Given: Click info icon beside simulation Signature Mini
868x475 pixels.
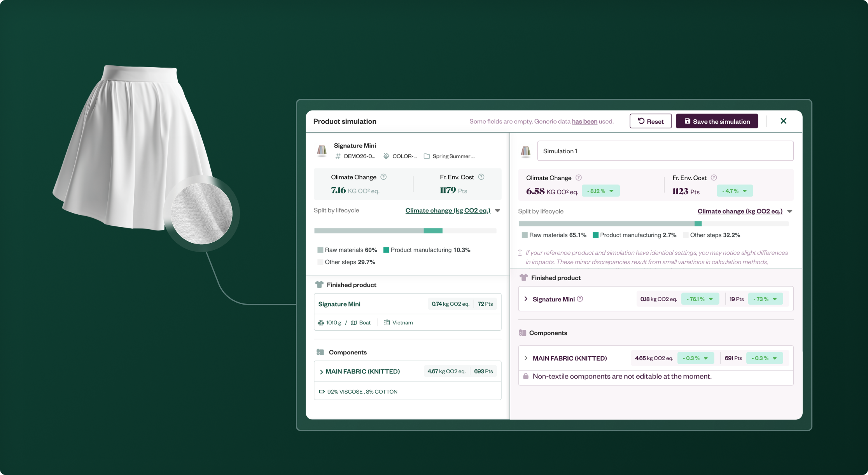Looking at the screenshot, I should 580,299.
